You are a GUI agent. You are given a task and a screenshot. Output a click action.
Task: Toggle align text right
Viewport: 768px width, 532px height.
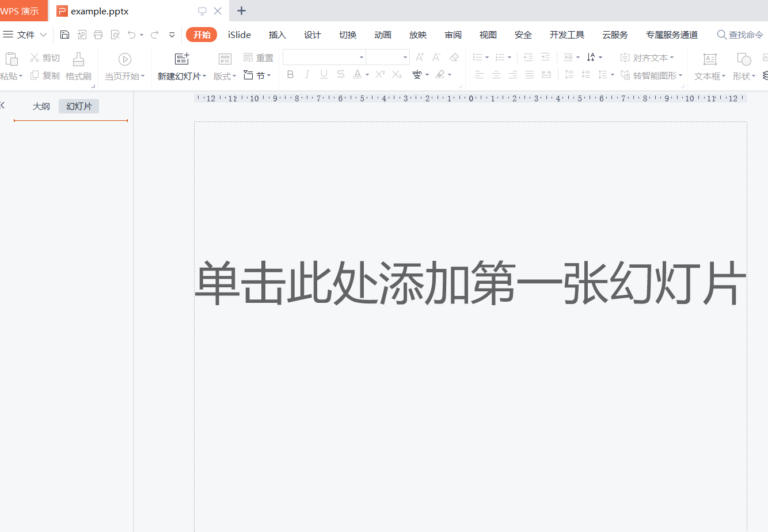512,74
